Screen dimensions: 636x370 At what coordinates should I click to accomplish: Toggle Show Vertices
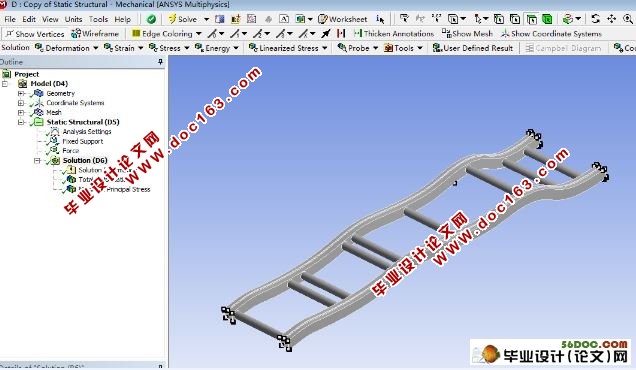(35, 34)
